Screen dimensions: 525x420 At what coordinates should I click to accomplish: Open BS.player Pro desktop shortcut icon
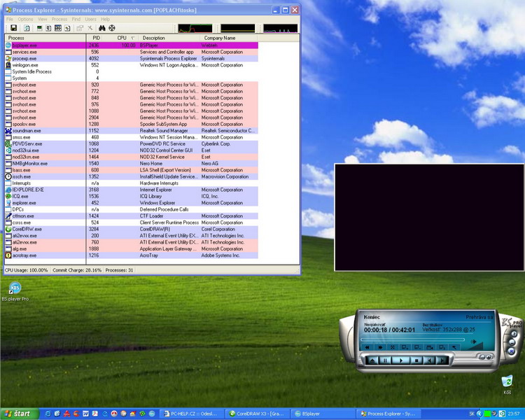point(14,288)
